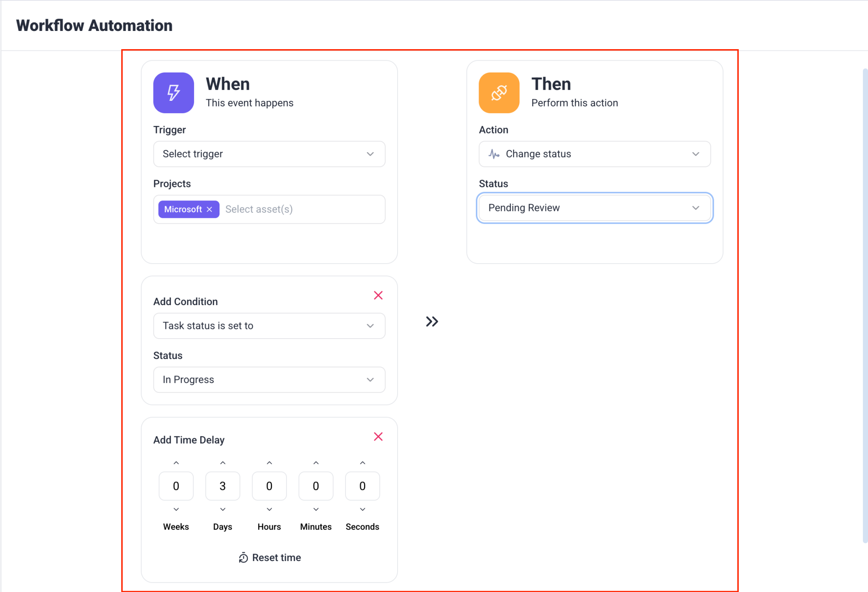This screenshot has height=592, width=868.
Task: Increase the Seconds value
Action: point(362,463)
